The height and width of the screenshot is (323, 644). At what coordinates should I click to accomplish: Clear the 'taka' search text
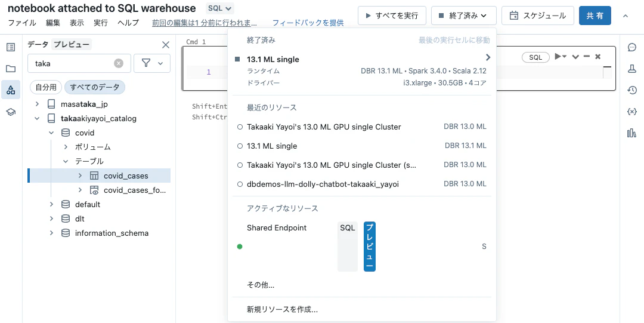(119, 63)
